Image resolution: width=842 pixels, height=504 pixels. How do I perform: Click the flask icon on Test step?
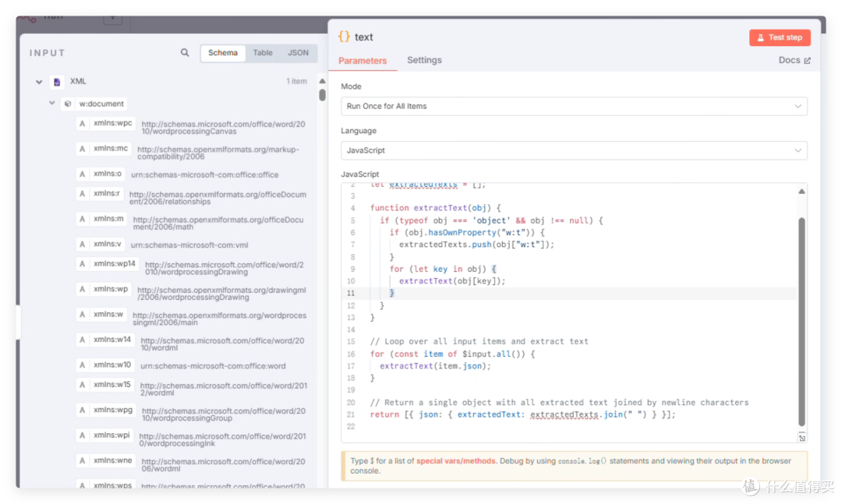(x=760, y=37)
